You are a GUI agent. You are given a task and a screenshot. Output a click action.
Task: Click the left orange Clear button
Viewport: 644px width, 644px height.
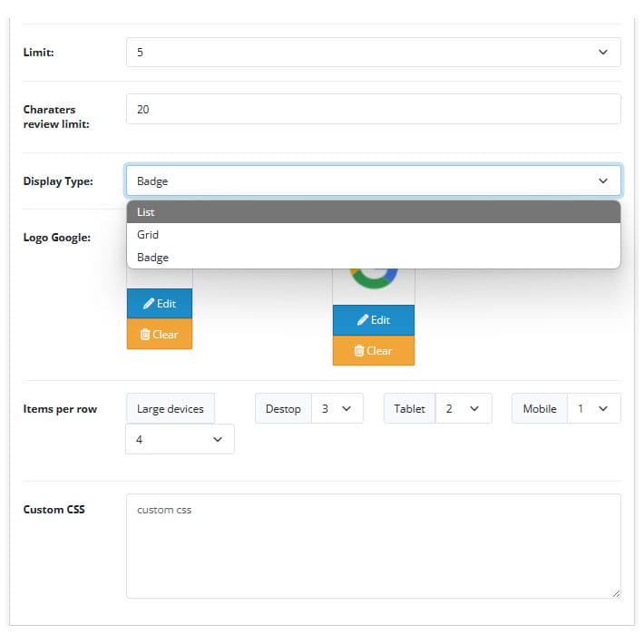click(x=160, y=335)
